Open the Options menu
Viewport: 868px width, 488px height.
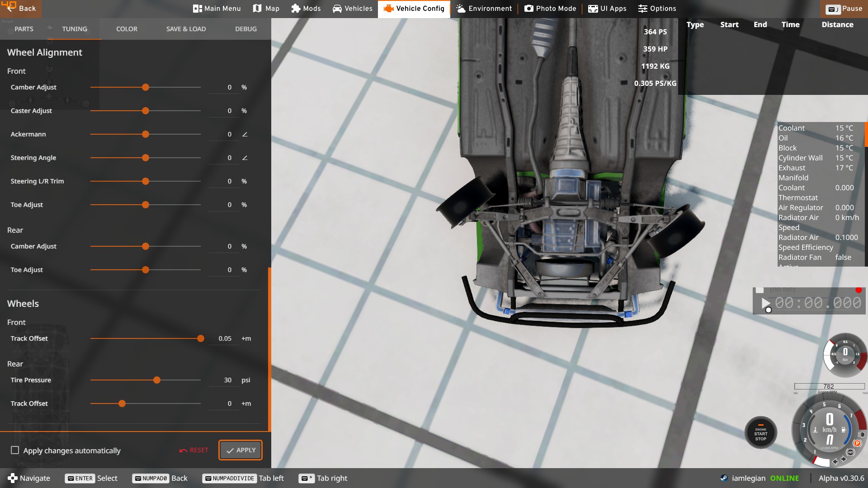pos(657,9)
